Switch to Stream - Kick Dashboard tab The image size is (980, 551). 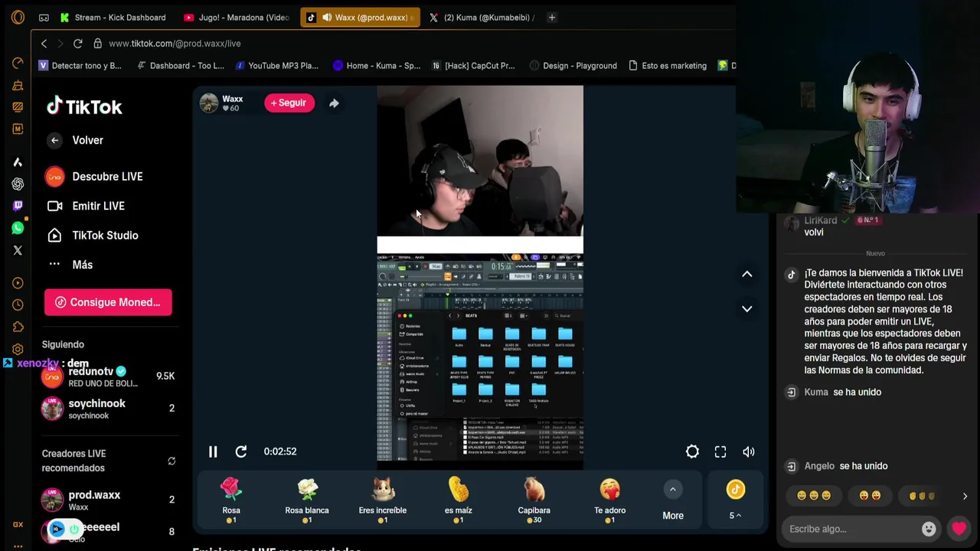click(x=114, y=18)
